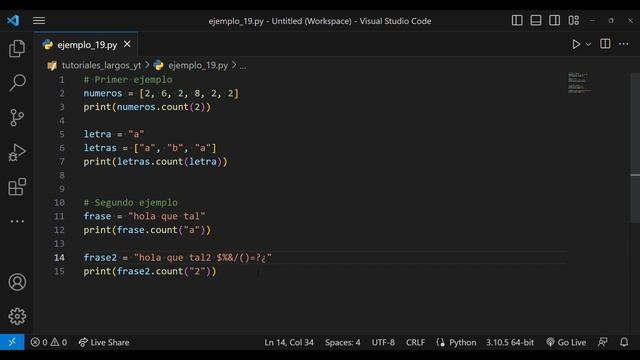Click 'print(numeros.count(2))' line
Screen dimensions: 640x360
click(147, 107)
